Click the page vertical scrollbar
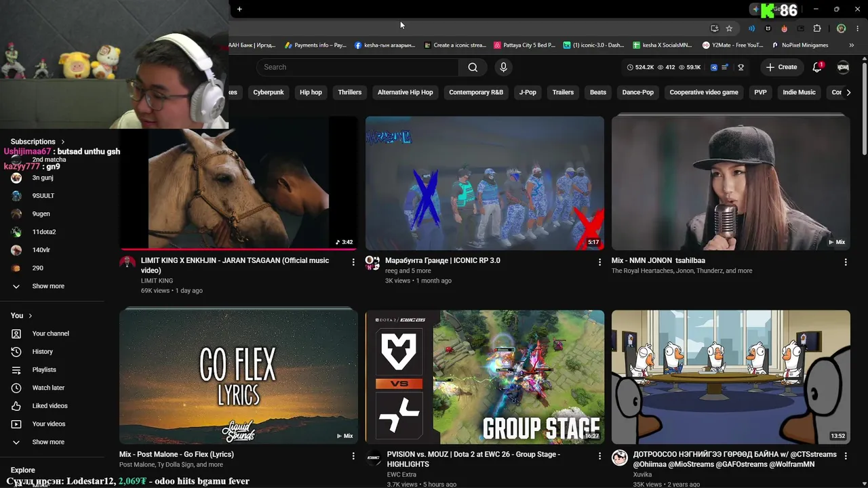This screenshot has height=488, width=868. point(865,108)
